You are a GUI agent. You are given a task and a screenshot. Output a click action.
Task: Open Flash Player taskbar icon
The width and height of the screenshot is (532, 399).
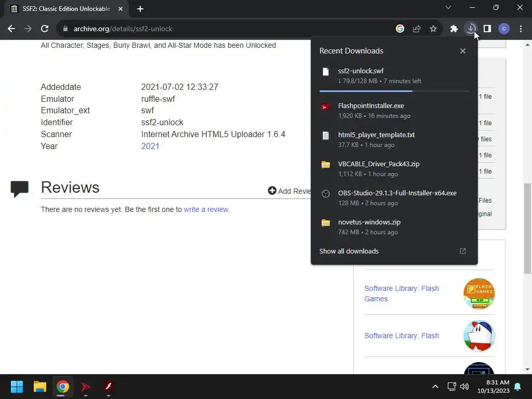[109, 387]
